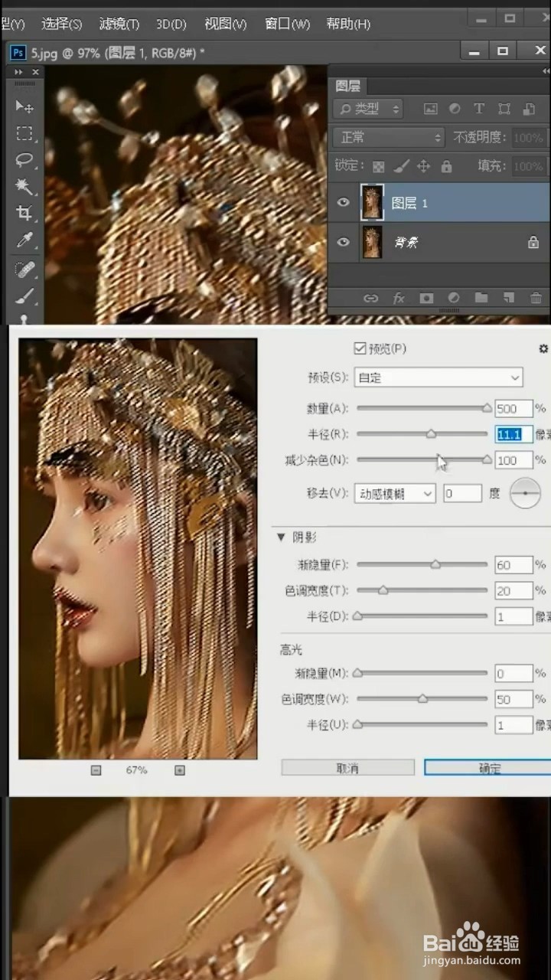
Task: Select the Lasso tool
Action: pyautogui.click(x=24, y=160)
